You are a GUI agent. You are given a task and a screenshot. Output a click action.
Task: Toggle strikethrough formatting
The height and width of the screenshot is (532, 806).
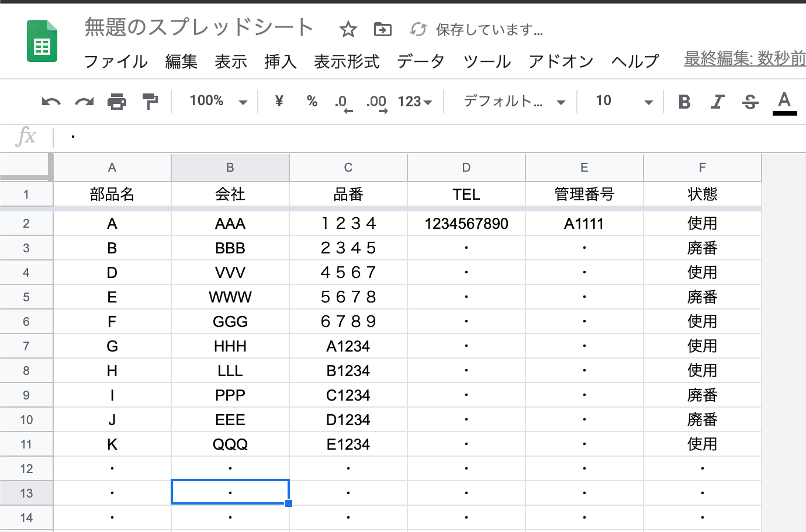point(750,102)
